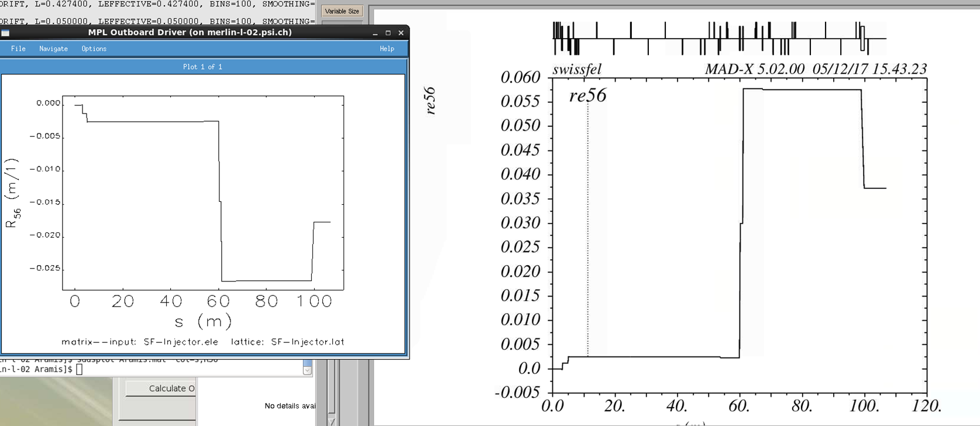Click the terminal prompt ending in Aramis]$
The image size is (980, 426).
click(36, 369)
